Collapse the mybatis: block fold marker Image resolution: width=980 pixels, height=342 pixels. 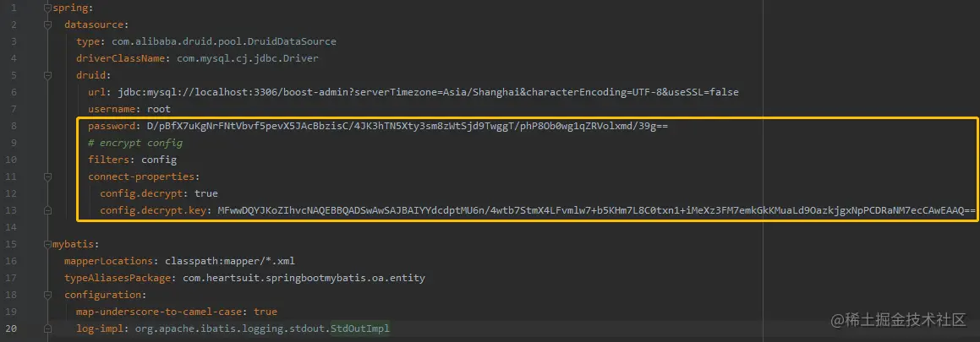pos(47,244)
